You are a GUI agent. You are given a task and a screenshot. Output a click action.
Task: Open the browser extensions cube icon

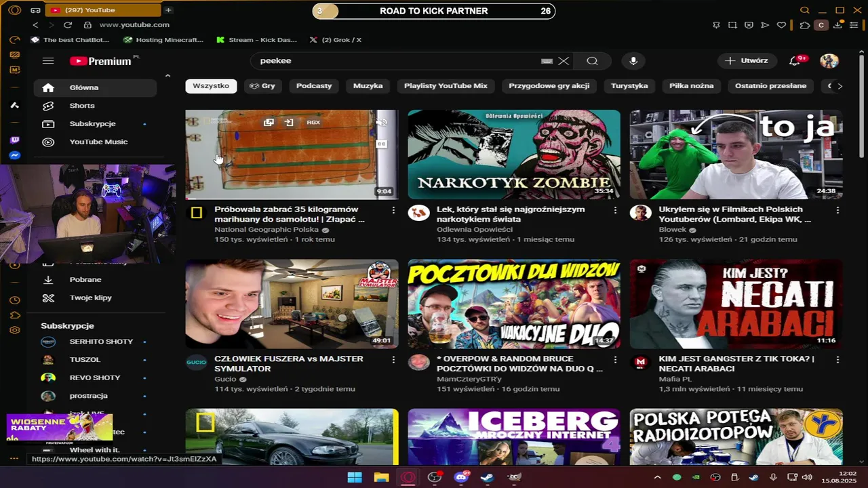point(804,25)
